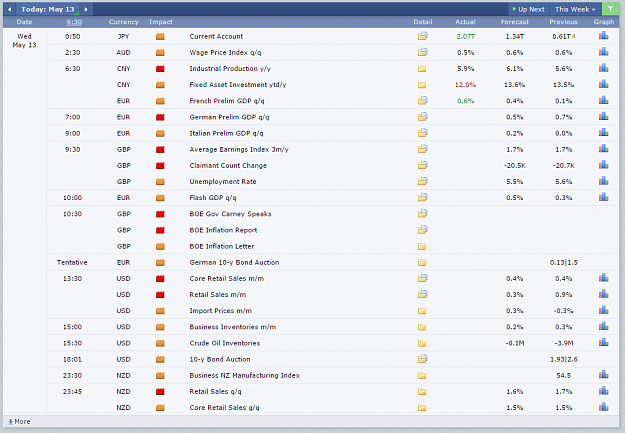Click the Graph column header
Image resolution: width=625 pixels, height=433 pixels.
[x=603, y=22]
